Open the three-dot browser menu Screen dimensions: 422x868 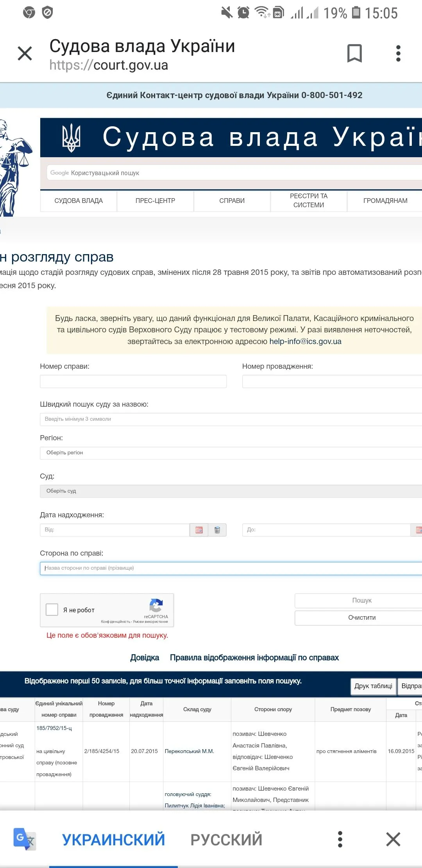(x=398, y=54)
